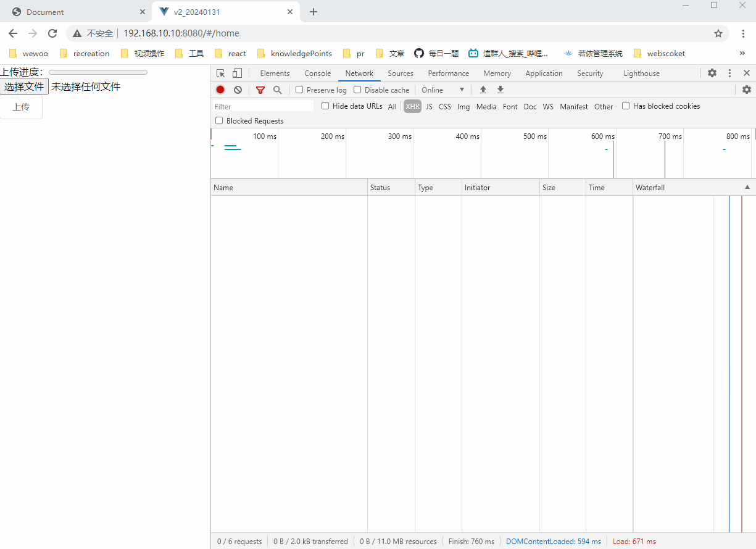Open the react bookmark folder
The image size is (756, 549).
pyautogui.click(x=230, y=53)
